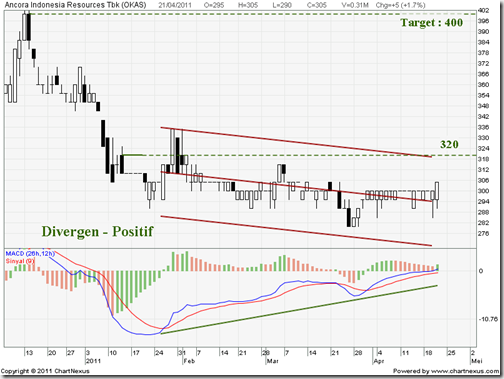Viewport: 504px width, 379px height.
Task: Click price axis label "312"
Action: click(x=483, y=170)
